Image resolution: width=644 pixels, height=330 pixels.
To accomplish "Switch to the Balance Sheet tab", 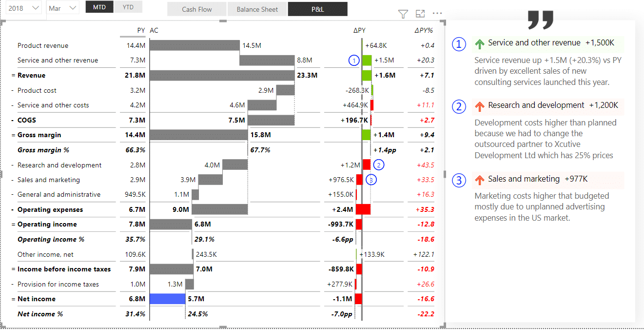I will pyautogui.click(x=257, y=9).
